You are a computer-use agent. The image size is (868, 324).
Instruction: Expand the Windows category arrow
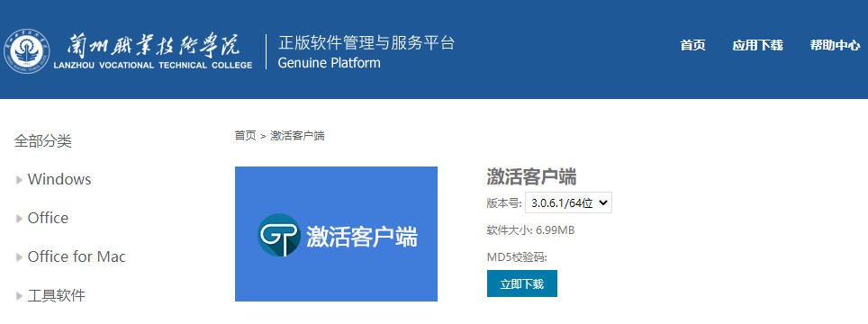pyautogui.click(x=20, y=180)
